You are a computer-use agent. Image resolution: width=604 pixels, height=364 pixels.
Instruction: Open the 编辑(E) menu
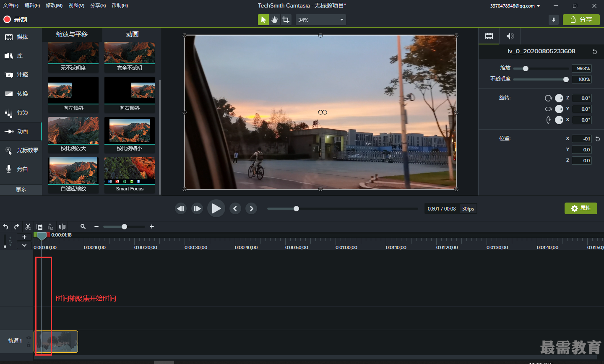32,5
